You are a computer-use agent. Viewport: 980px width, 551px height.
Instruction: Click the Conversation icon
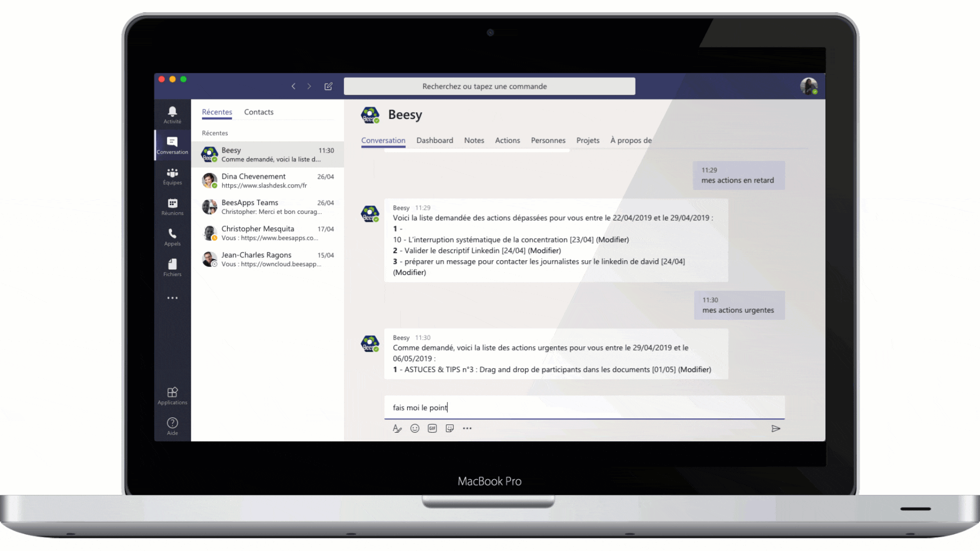tap(173, 145)
